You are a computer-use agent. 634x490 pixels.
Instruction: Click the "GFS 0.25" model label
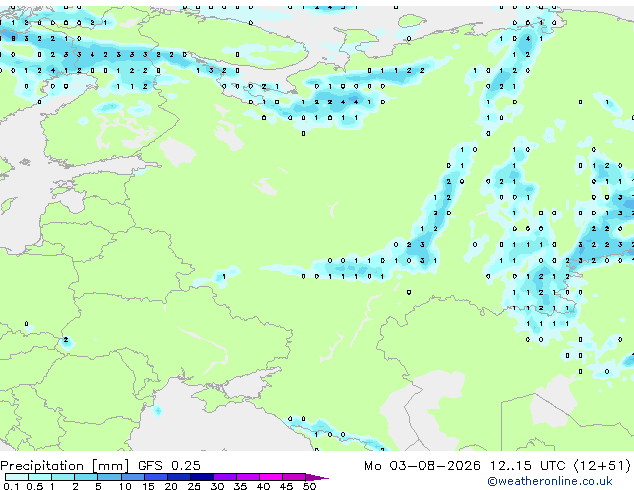point(169,466)
